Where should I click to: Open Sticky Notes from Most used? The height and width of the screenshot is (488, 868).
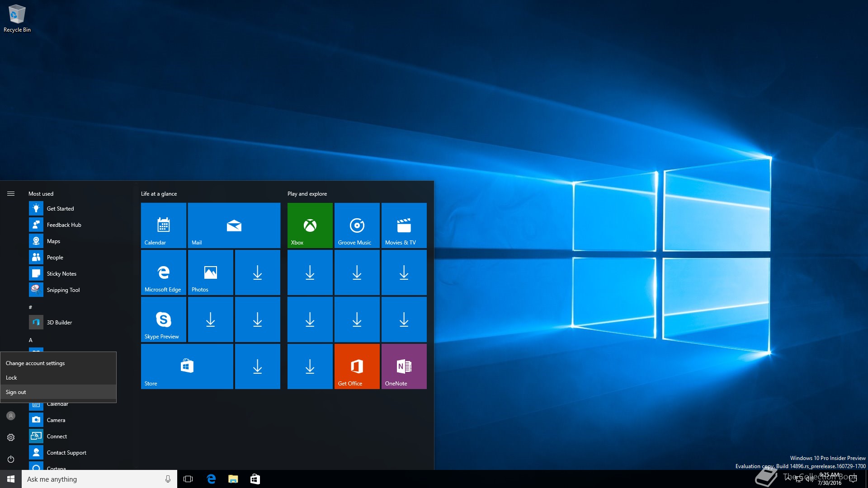(61, 274)
